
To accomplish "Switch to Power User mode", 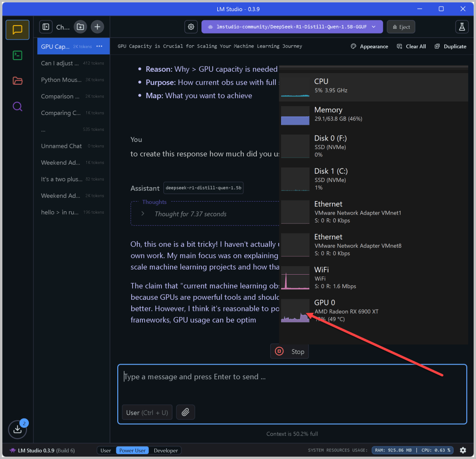I will pos(132,450).
